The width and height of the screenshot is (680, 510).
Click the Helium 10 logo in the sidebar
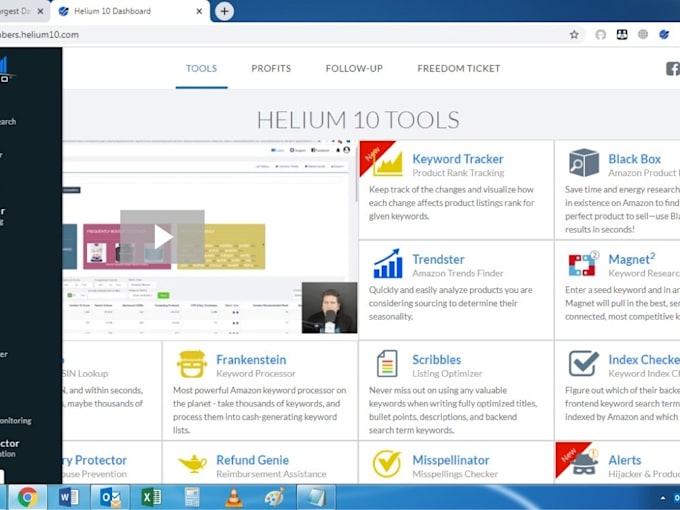5,69
